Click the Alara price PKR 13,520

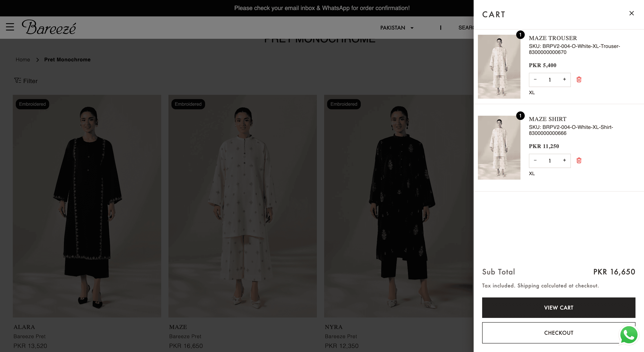[x=30, y=346]
